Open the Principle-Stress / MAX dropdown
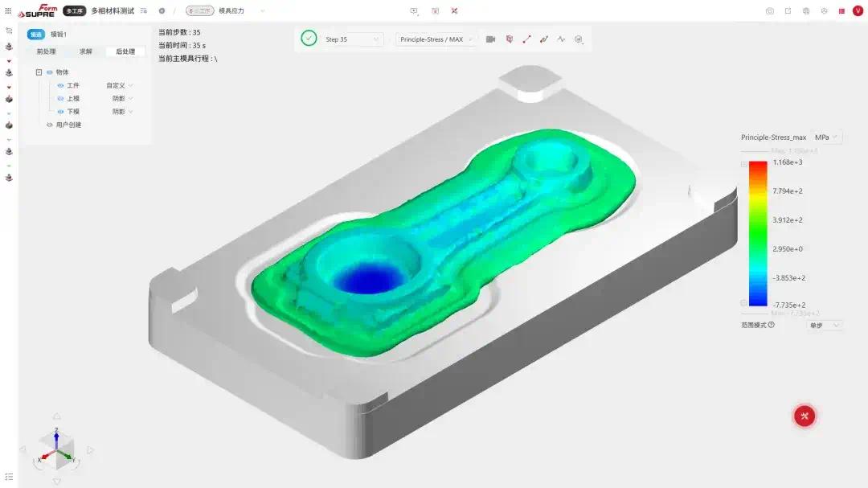The image size is (868, 488). pos(436,39)
